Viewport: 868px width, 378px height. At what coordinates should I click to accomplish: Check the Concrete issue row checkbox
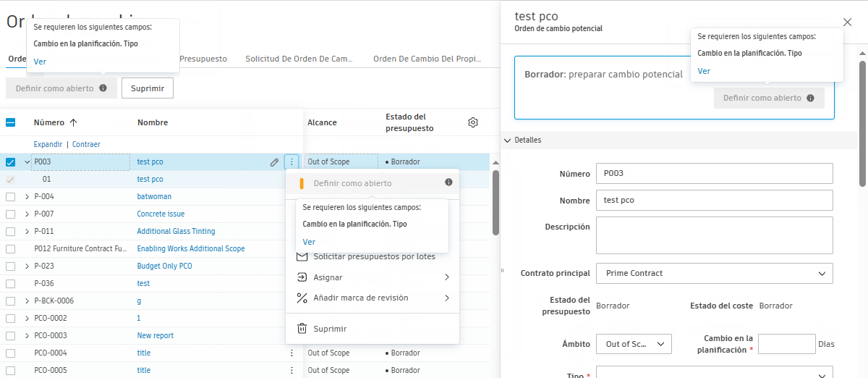click(x=11, y=214)
